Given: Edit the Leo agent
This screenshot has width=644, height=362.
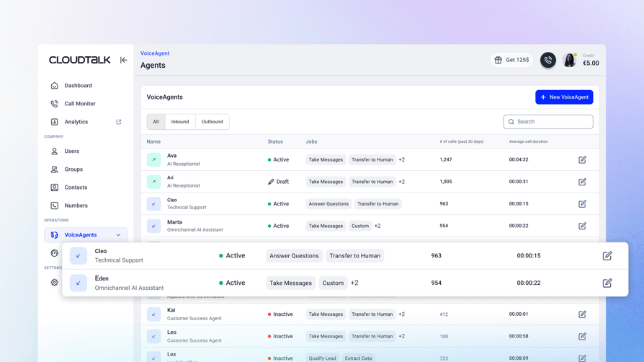Looking at the screenshot, I should point(582,337).
